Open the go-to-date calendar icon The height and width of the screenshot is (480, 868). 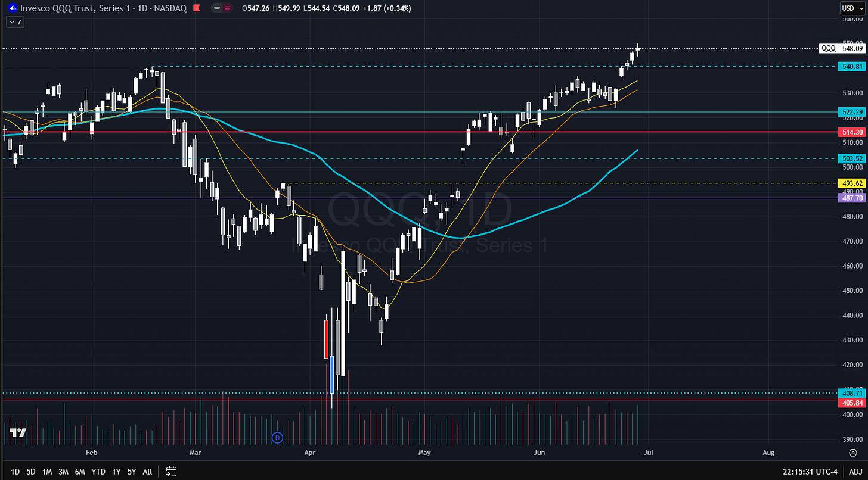[x=171, y=472]
